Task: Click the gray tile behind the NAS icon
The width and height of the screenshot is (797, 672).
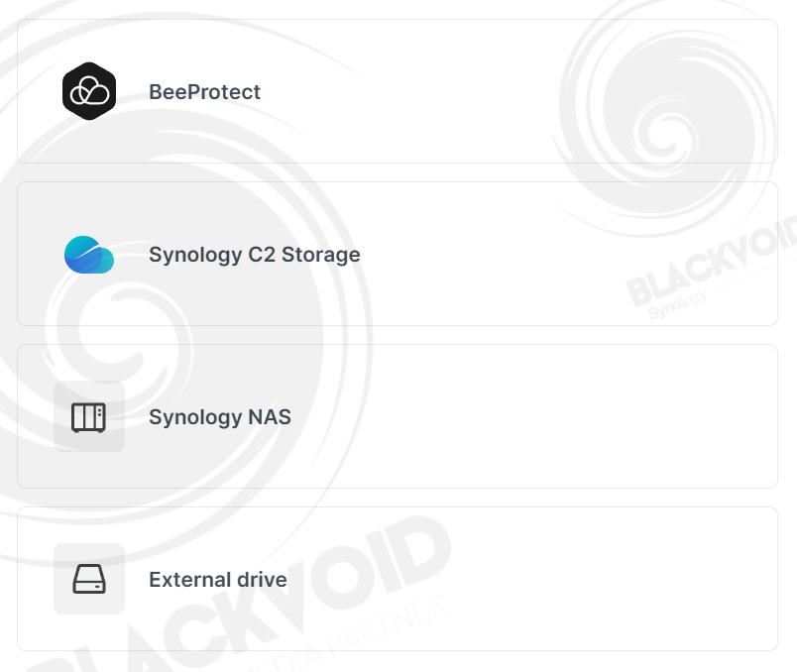Action: click(89, 416)
